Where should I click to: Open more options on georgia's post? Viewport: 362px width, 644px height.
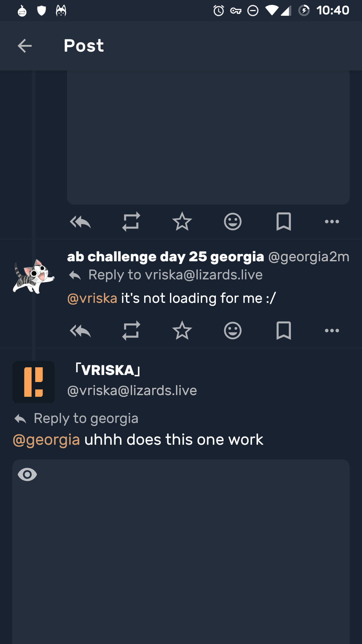coord(332,331)
